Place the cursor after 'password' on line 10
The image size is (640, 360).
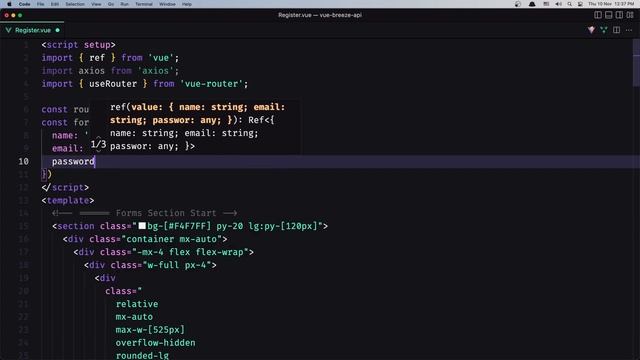[95, 162]
